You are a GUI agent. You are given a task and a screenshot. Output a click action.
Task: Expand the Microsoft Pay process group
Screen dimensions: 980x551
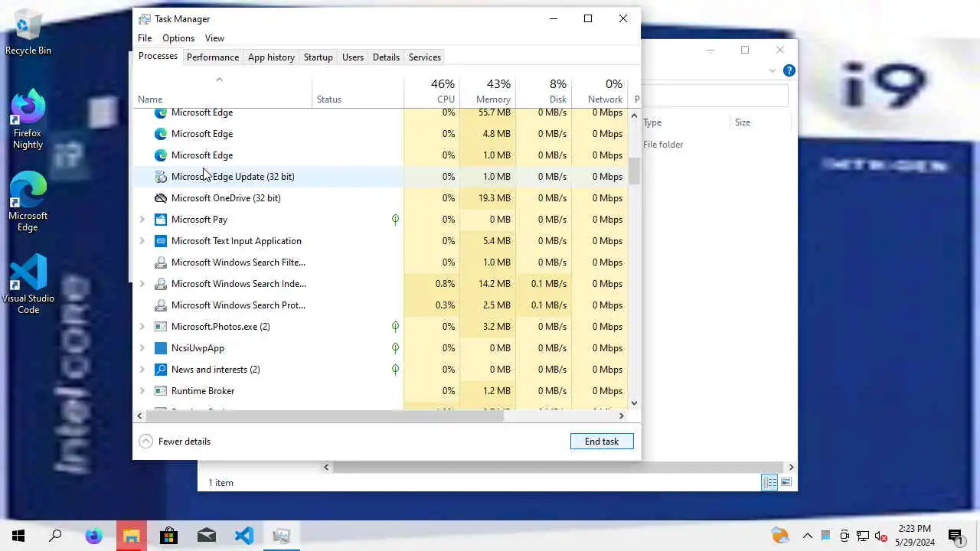pyautogui.click(x=142, y=220)
